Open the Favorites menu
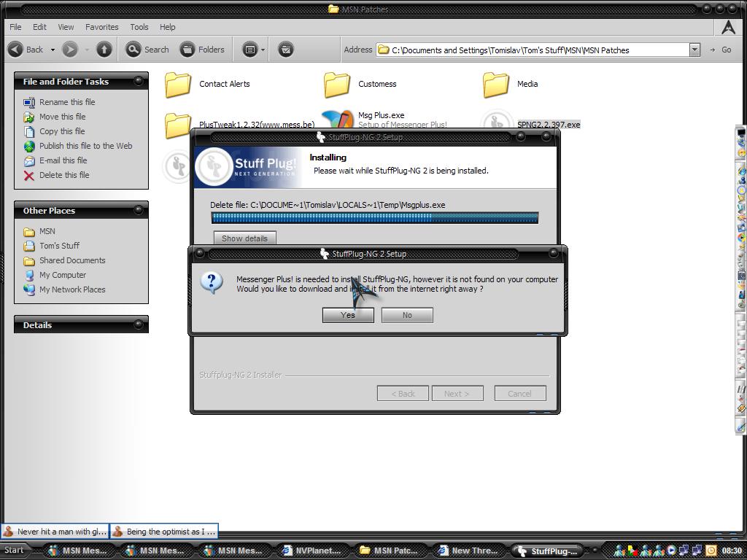 coord(101,27)
